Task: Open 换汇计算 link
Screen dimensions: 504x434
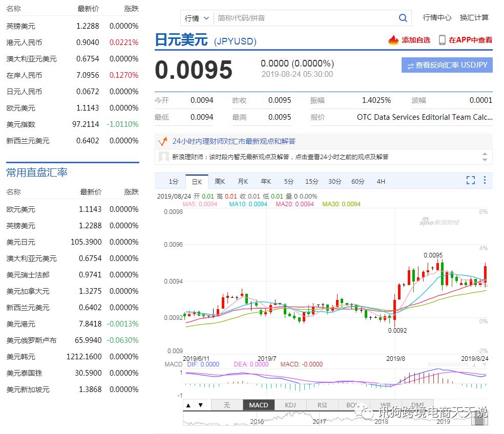Action: coord(474,18)
